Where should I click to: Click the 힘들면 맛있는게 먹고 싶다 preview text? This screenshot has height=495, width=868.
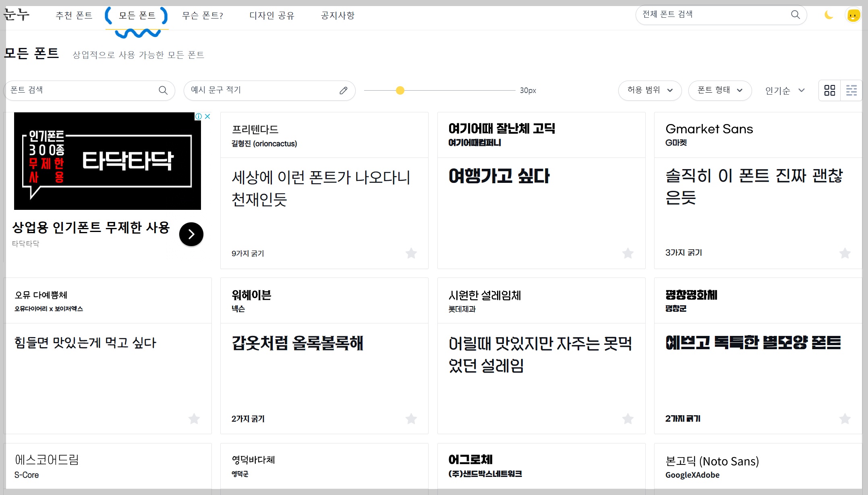[x=85, y=343]
